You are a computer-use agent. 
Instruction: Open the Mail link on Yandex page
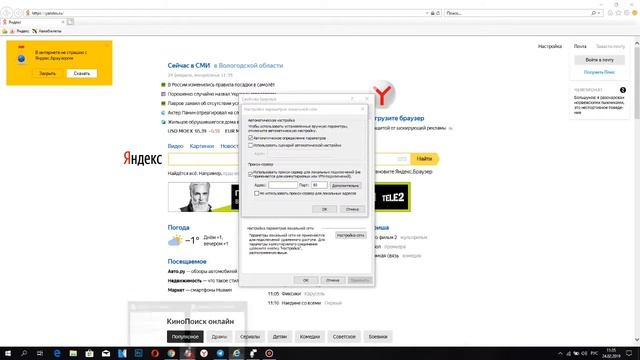[580, 47]
